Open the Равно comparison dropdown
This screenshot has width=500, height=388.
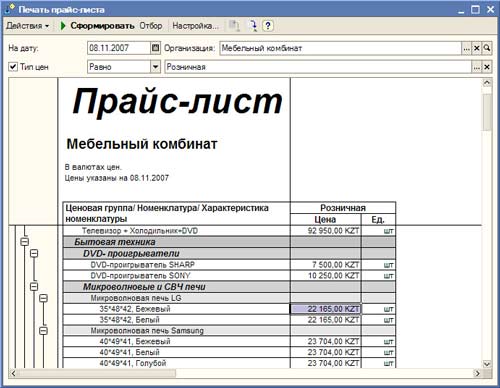[155, 67]
